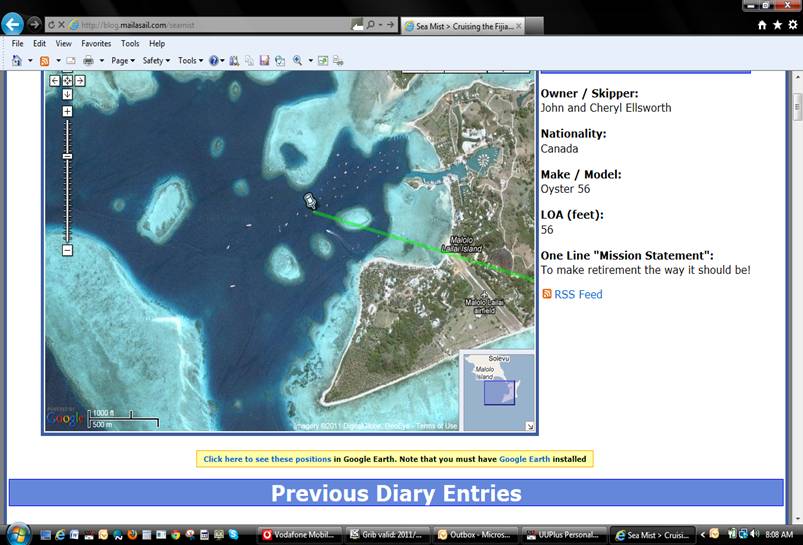This screenshot has width=803, height=545.
Task: Pan the map left with arrow button
Action: point(55,80)
